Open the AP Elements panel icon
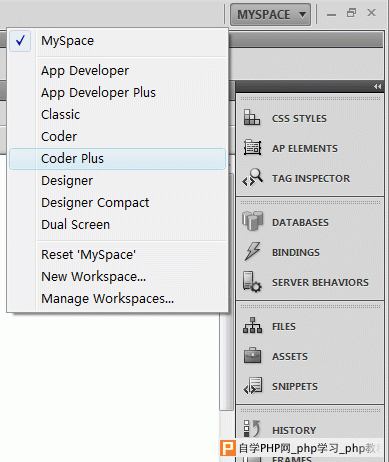The width and height of the screenshot is (389, 462). click(x=252, y=147)
